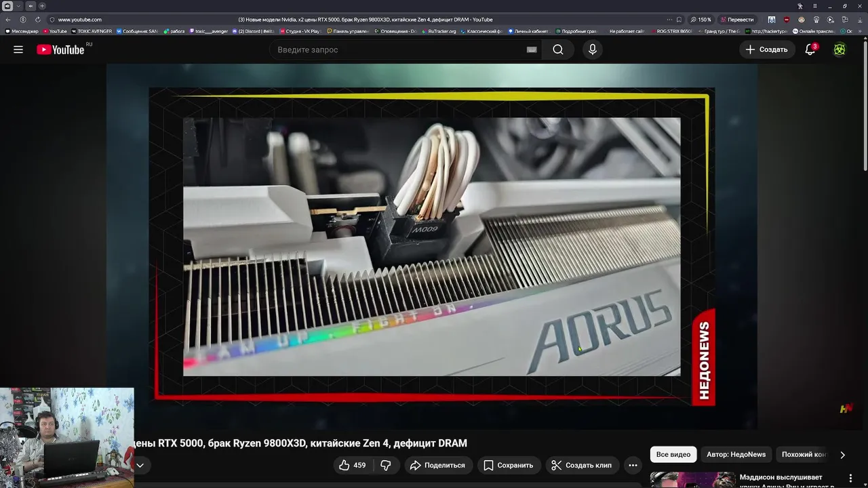Open the on-screen keyboard in search box

pos(532,49)
